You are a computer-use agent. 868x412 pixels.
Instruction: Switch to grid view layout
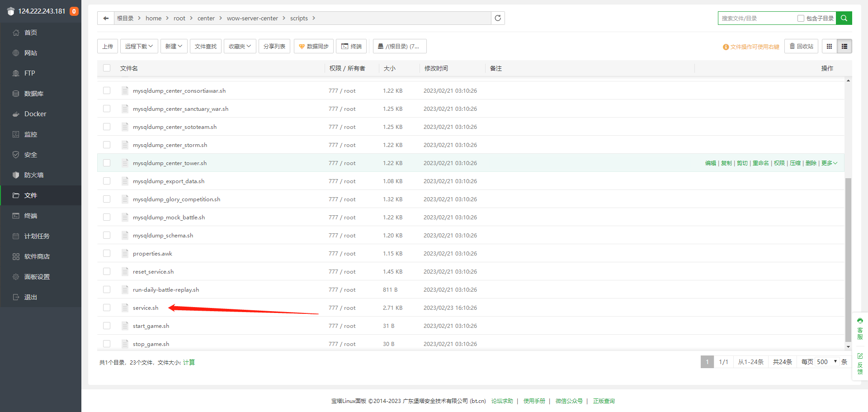pyautogui.click(x=829, y=46)
